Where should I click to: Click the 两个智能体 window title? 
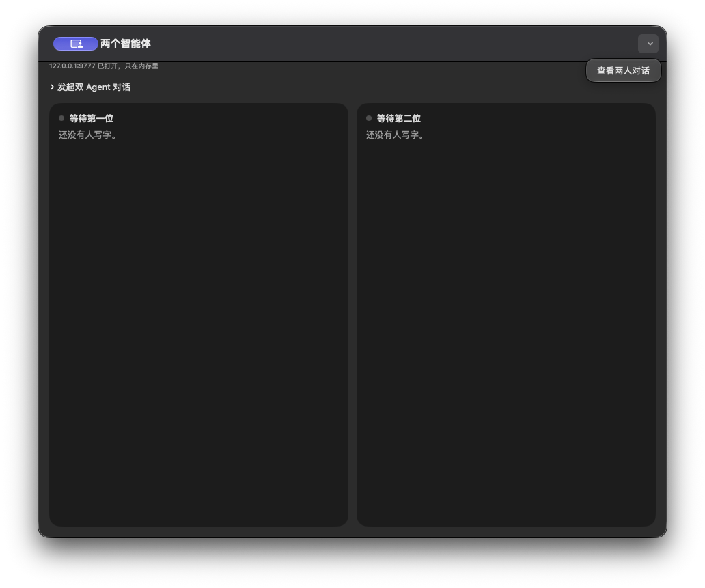(x=126, y=44)
